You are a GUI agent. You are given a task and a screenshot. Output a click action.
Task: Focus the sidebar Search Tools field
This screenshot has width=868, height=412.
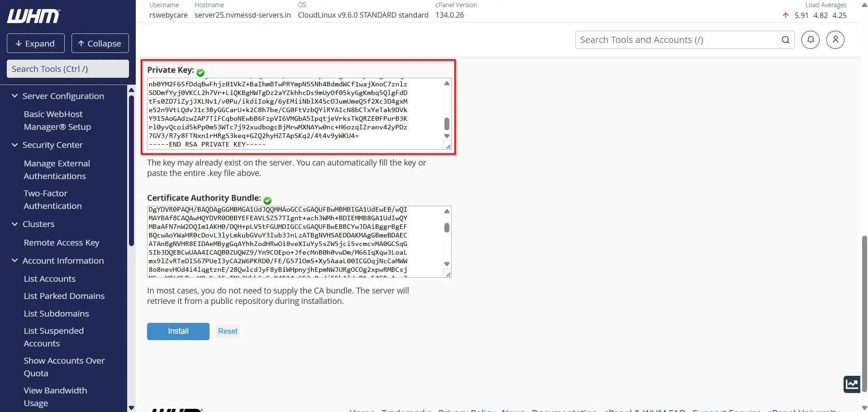tap(68, 69)
